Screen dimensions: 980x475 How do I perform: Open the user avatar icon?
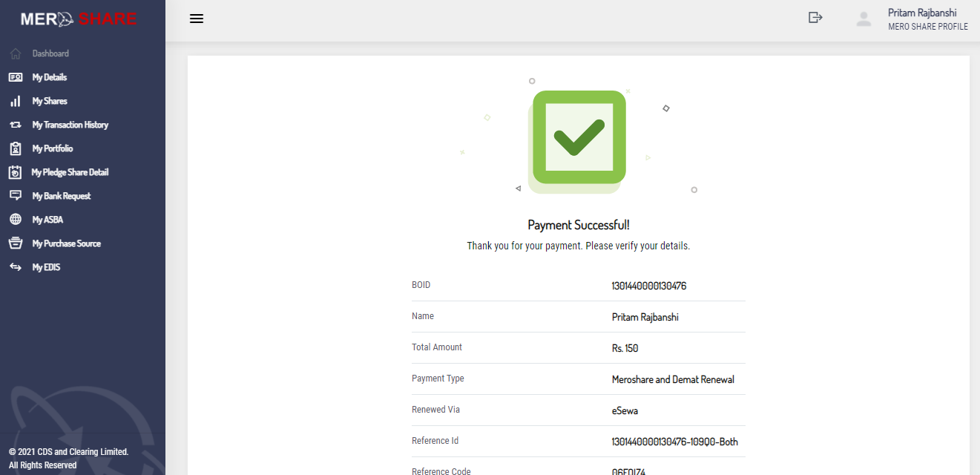[864, 19]
